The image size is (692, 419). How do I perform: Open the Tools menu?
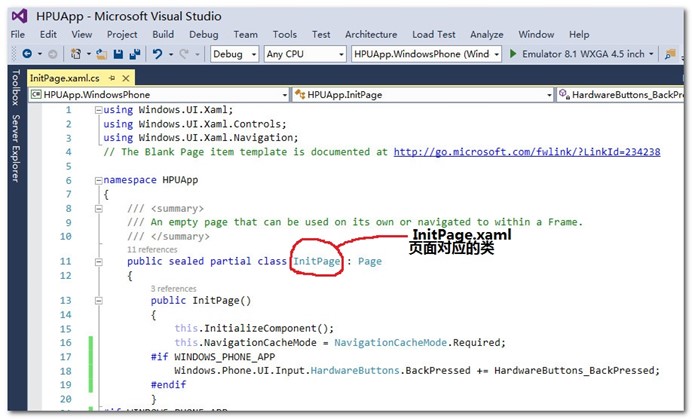click(x=285, y=34)
